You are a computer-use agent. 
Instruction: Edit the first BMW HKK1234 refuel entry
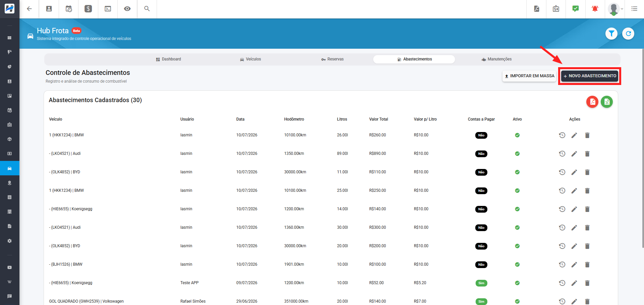574,135
